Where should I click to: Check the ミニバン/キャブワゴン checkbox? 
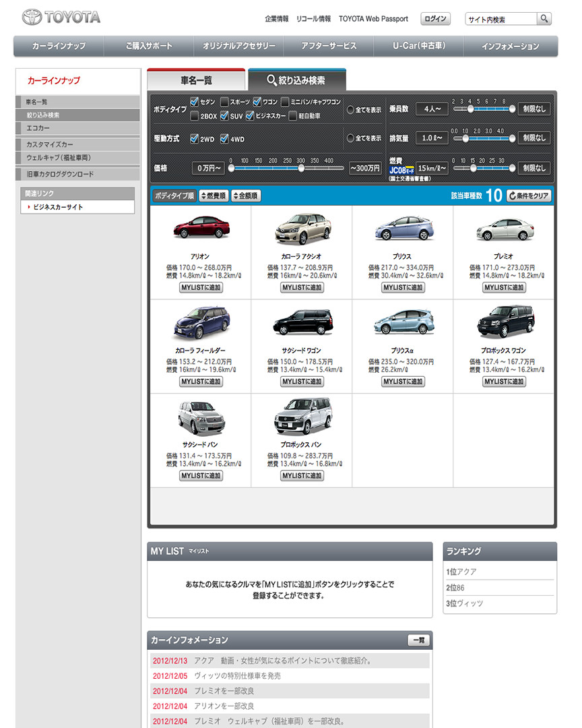pos(284,101)
